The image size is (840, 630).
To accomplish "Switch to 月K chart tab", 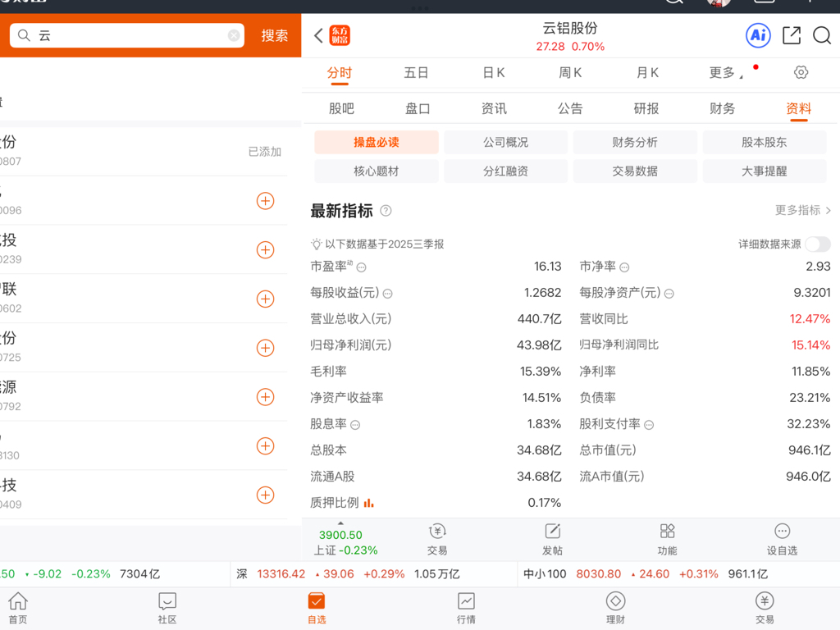I will click(647, 73).
